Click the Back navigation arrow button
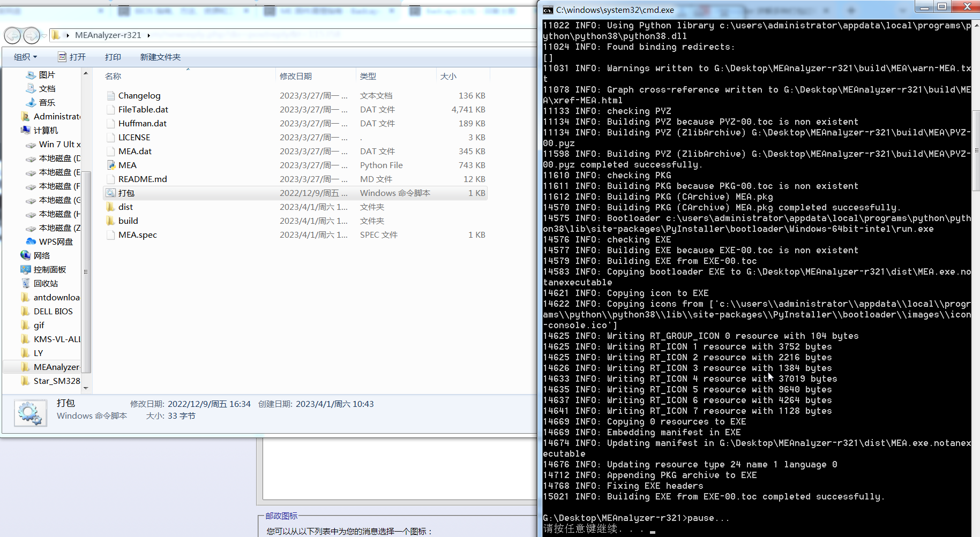The width and height of the screenshot is (980, 537). coord(13,35)
